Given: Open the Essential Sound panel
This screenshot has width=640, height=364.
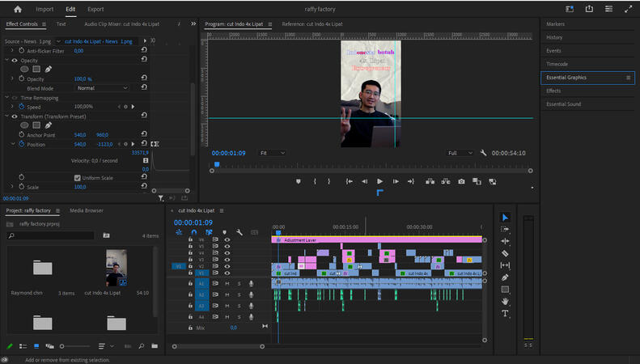Looking at the screenshot, I should tap(563, 104).
